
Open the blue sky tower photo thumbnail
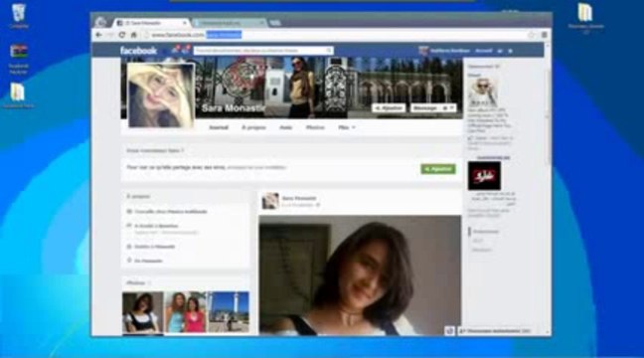228,312
